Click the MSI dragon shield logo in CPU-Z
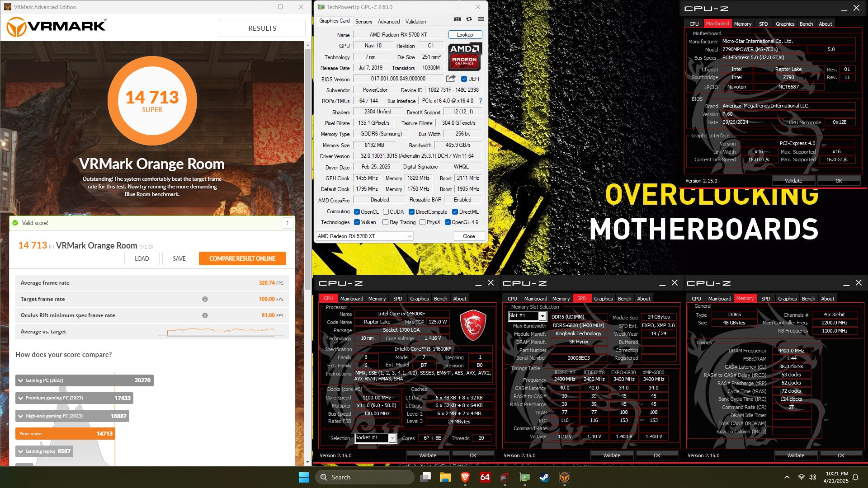The image size is (868, 488). click(x=472, y=325)
